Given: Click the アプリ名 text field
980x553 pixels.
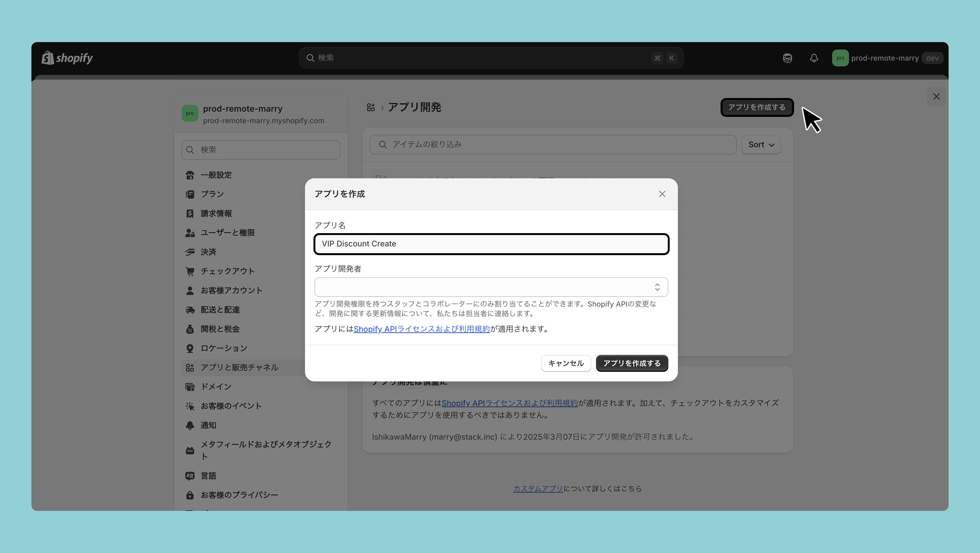Looking at the screenshot, I should tap(491, 244).
